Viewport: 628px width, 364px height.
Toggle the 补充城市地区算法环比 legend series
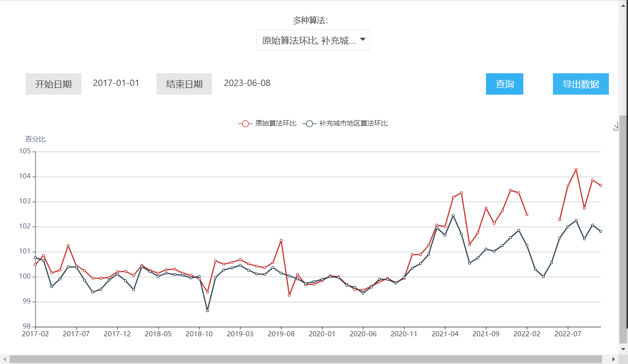pyautogui.click(x=345, y=123)
